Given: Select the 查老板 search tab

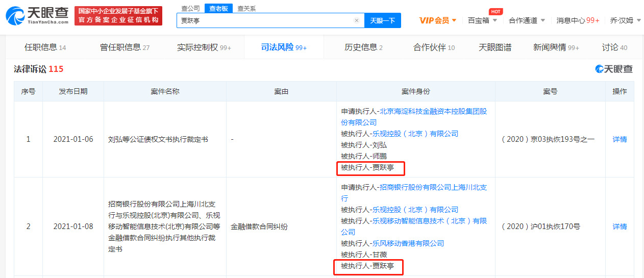Looking at the screenshot, I should click(x=218, y=8).
